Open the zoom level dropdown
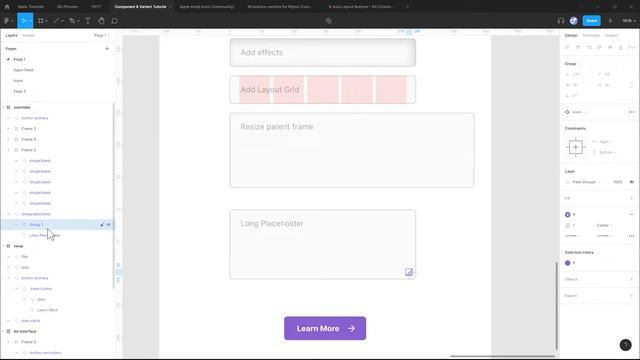 (x=629, y=21)
